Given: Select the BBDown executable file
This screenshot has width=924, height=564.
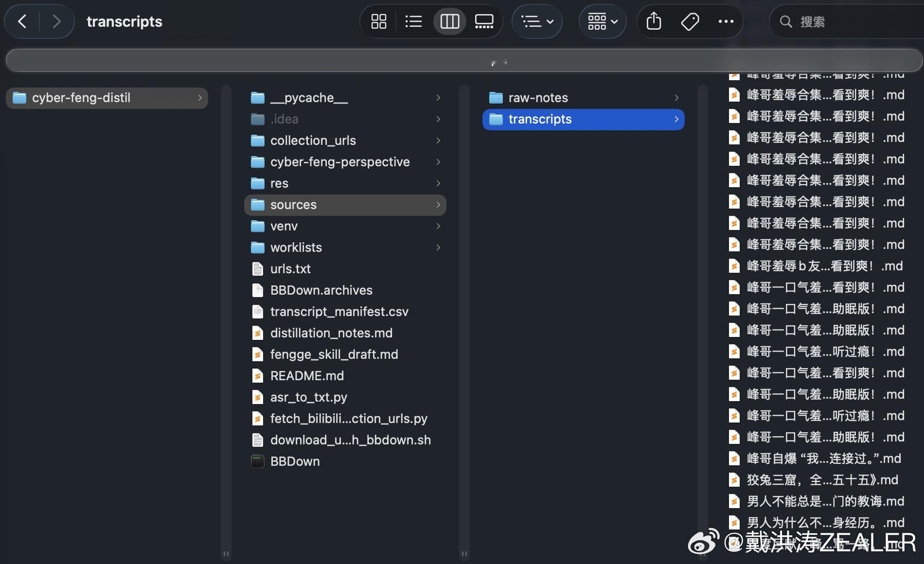Looking at the screenshot, I should [345, 461].
